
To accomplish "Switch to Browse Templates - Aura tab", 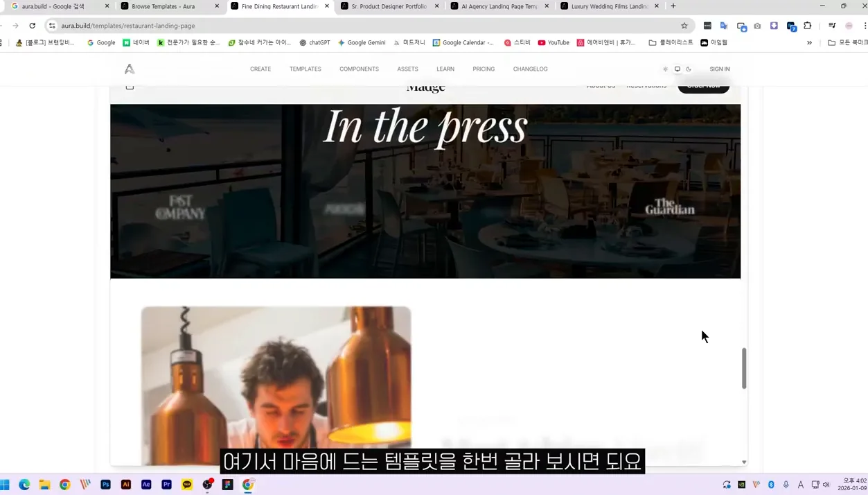I will [x=170, y=6].
